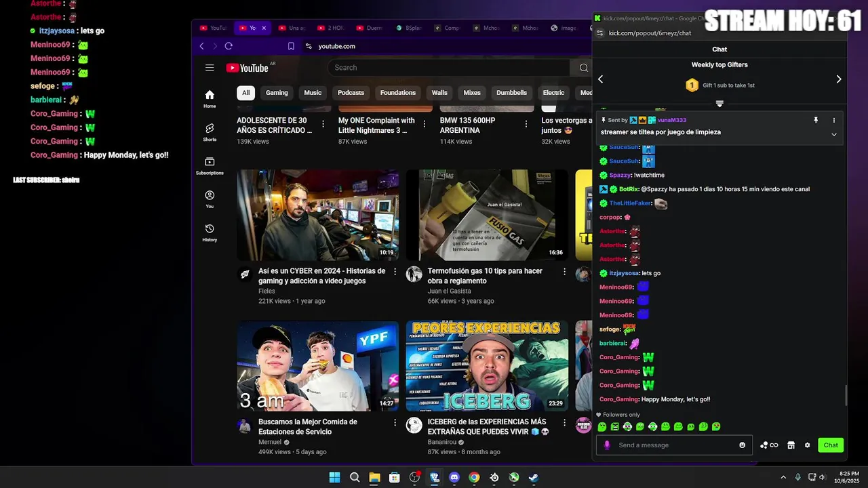
Task: Open the ICEBERG experiencias video thumbnail
Action: click(487, 366)
